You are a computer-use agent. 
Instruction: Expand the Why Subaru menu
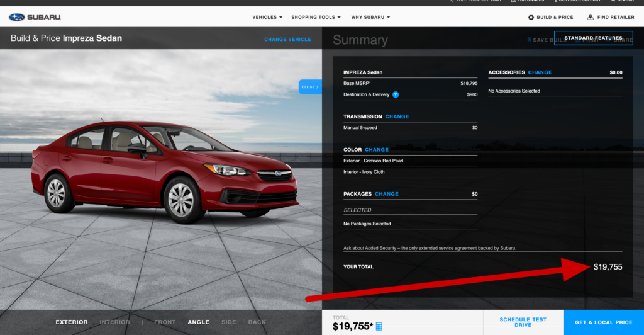tap(370, 17)
